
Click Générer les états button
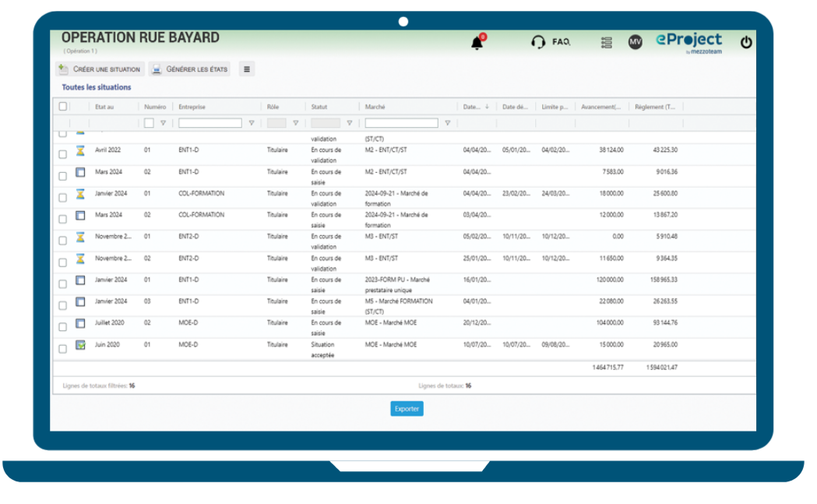coord(191,69)
